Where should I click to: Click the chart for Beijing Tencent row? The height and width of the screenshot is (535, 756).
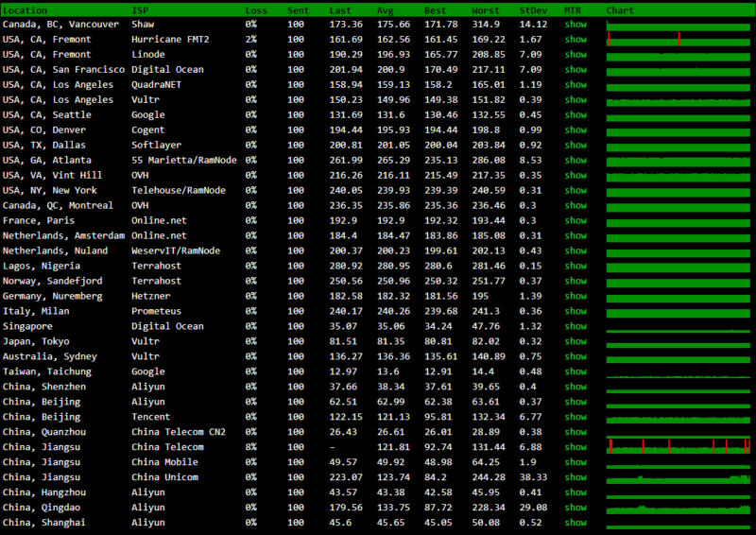[678, 417]
